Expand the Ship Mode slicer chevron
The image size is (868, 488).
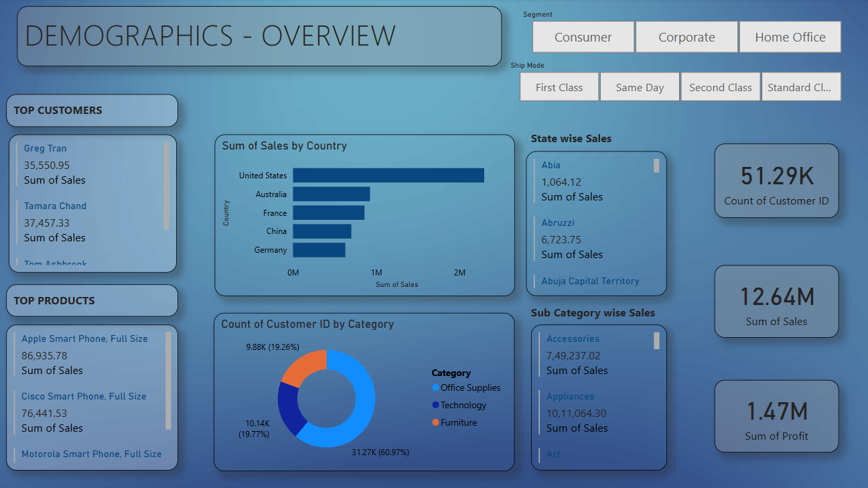point(845,65)
